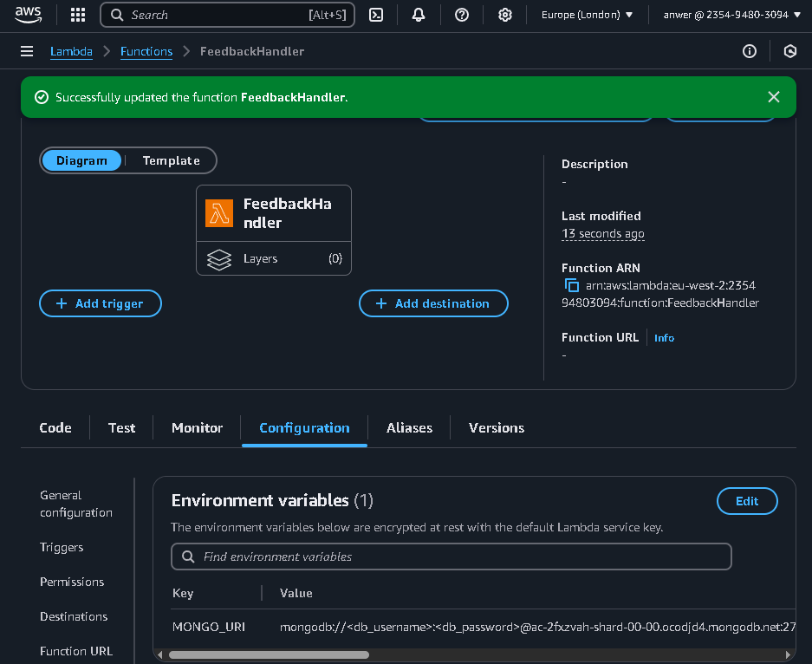Dismiss the success notification banner
Image resolution: width=812 pixels, height=664 pixels.
pos(774,97)
